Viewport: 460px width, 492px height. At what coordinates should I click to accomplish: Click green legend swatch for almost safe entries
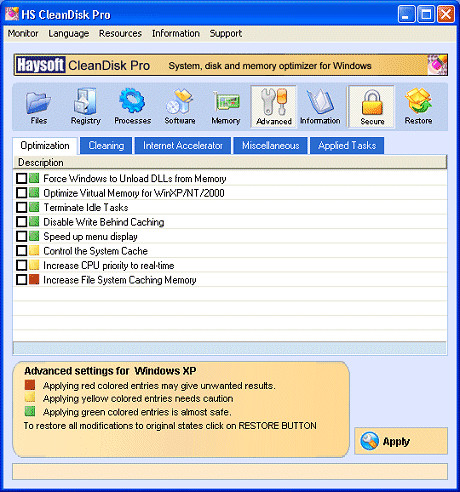30,411
